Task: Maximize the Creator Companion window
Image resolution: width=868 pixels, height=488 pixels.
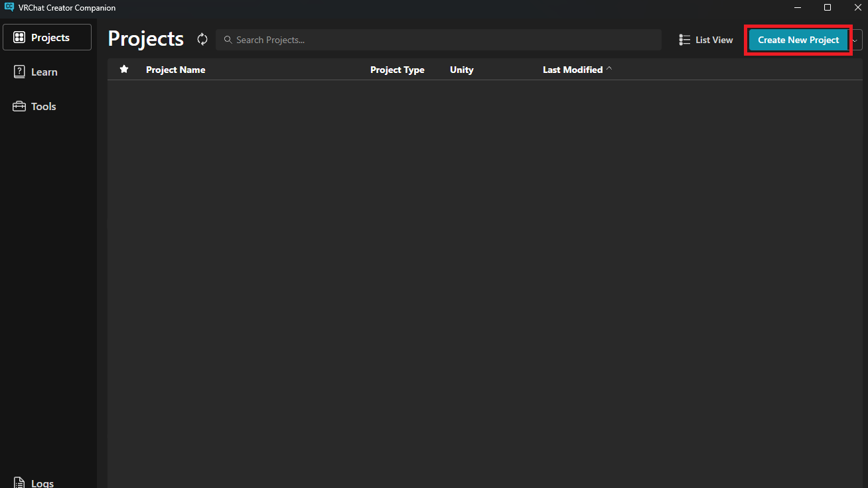Action: [x=828, y=7]
